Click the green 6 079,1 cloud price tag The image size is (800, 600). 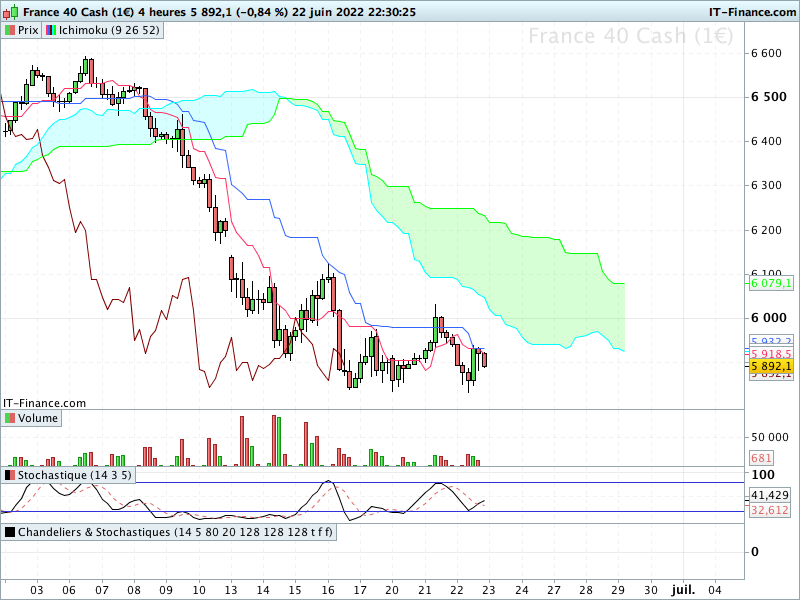(771, 283)
